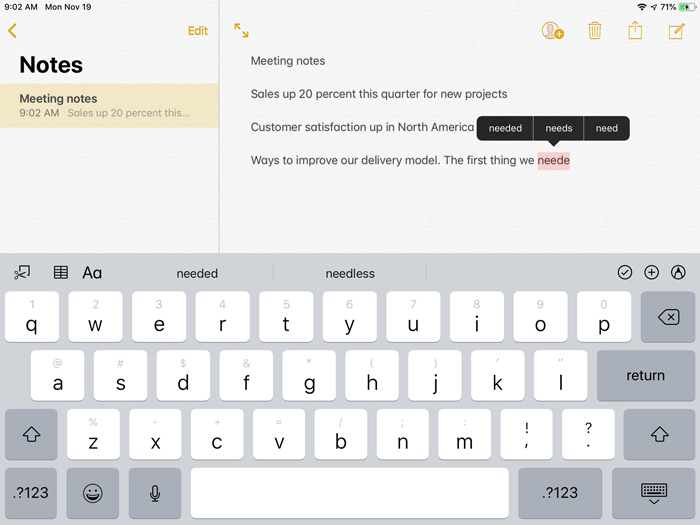
Task: Open the Aa text formatting options
Action: pyautogui.click(x=92, y=272)
